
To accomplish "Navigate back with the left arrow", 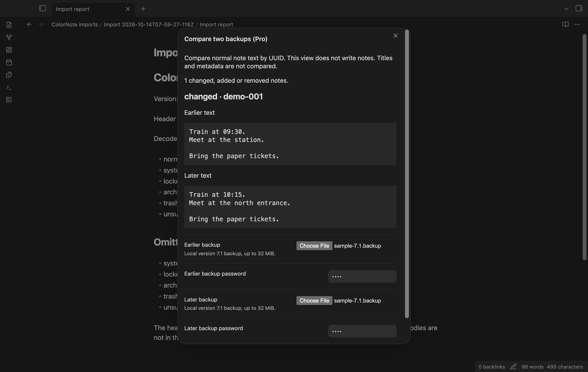I will pyautogui.click(x=29, y=24).
